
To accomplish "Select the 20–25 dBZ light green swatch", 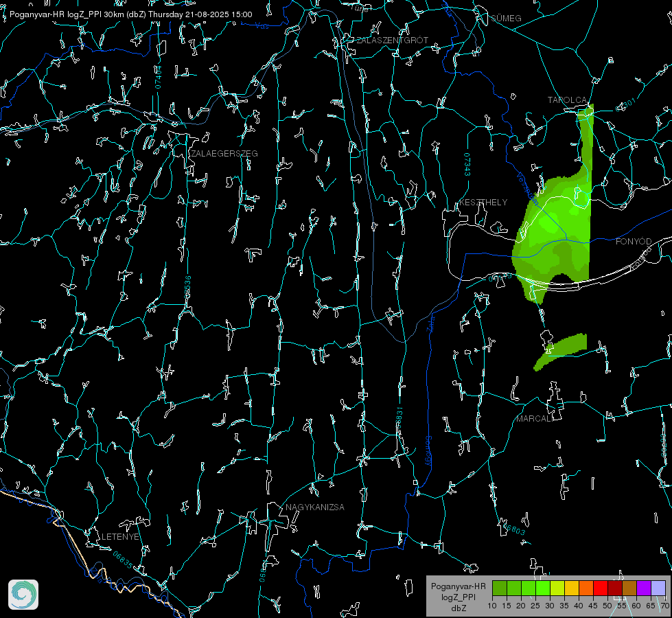I will [529, 588].
